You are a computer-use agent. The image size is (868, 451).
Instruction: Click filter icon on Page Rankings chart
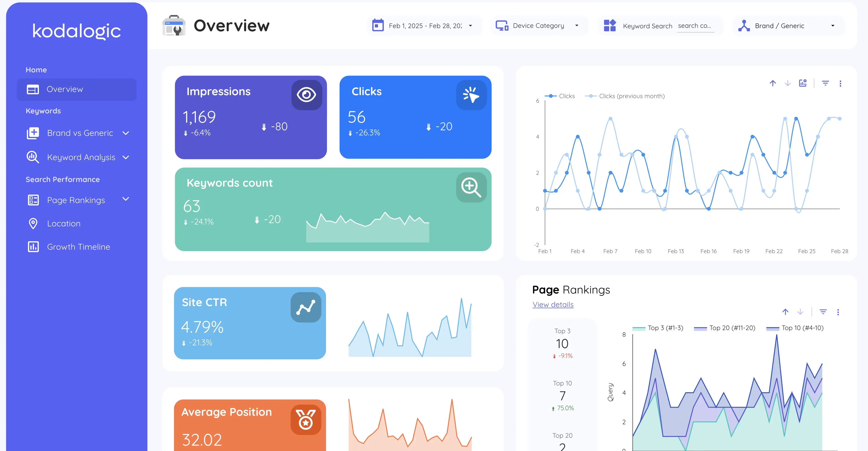pos(823,312)
